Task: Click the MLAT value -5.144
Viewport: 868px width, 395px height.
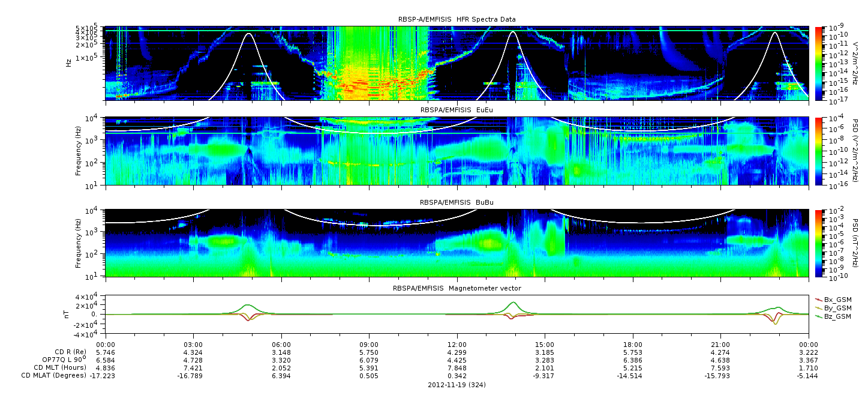Action: pyautogui.click(x=808, y=375)
